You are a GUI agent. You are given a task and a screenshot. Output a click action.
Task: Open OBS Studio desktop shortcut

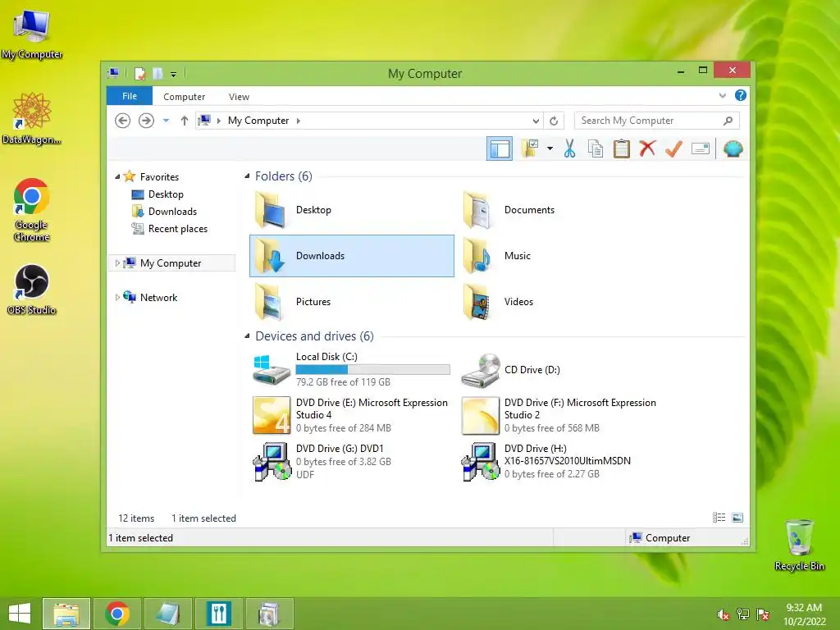32,290
